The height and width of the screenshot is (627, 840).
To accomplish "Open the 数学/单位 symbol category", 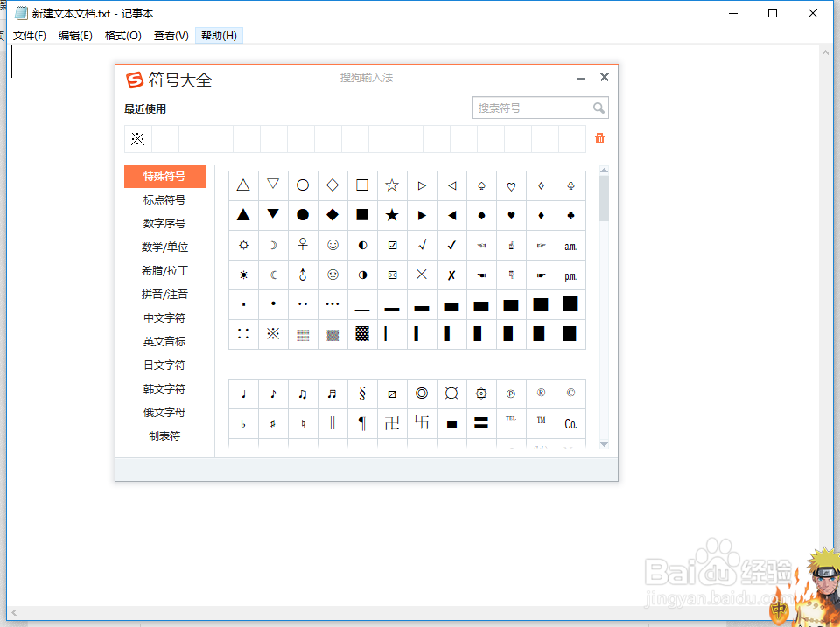I will [164, 246].
